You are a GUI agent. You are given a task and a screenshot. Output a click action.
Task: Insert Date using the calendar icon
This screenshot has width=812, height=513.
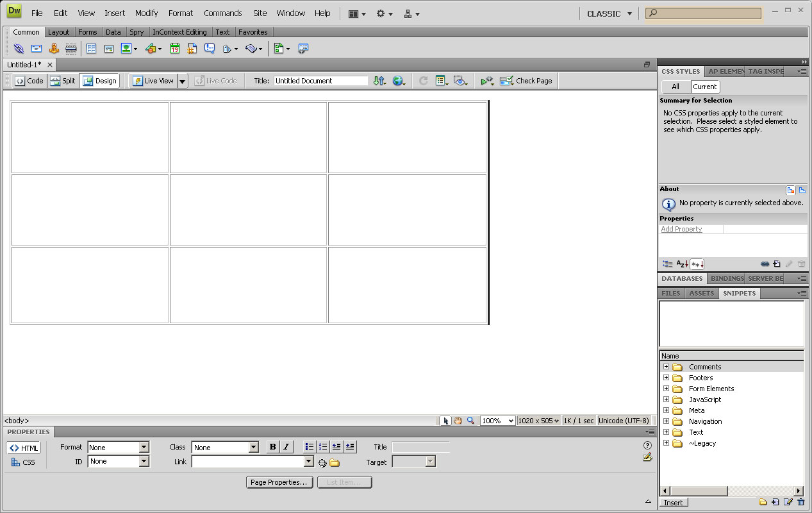click(174, 49)
